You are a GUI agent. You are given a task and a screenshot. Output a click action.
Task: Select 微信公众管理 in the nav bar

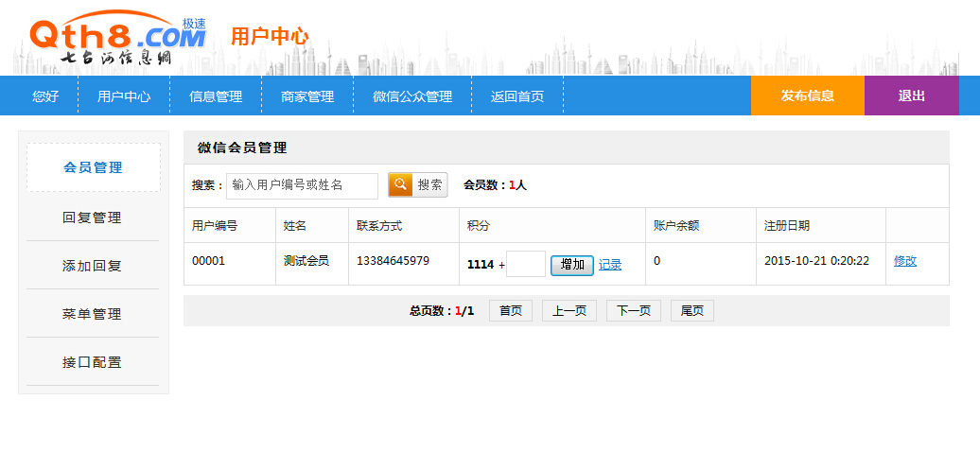pyautogui.click(x=412, y=96)
